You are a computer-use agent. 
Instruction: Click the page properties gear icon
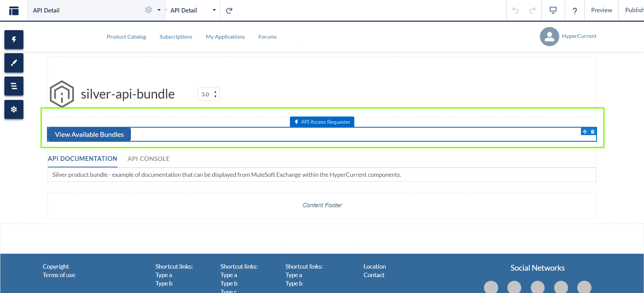tap(148, 10)
